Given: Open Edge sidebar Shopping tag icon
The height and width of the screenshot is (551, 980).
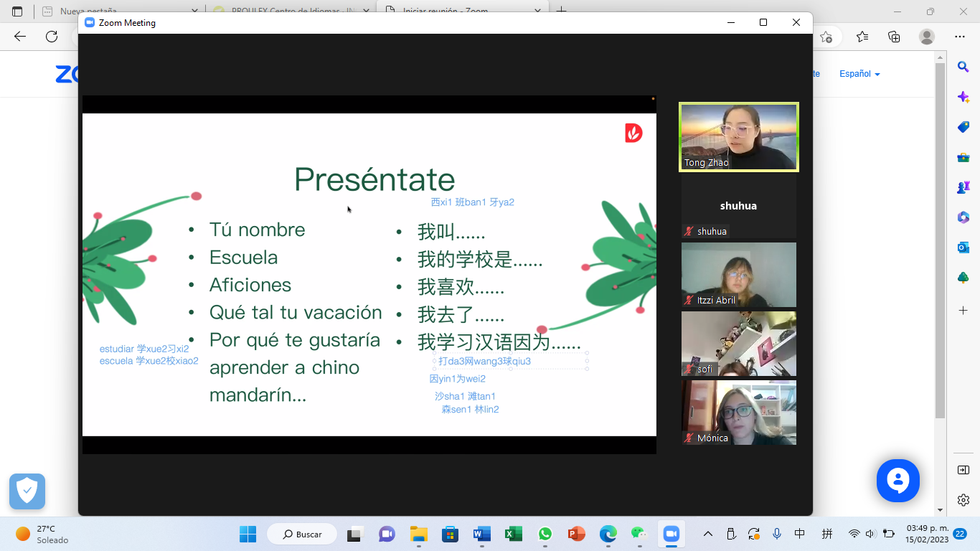Looking at the screenshot, I should pos(963,127).
